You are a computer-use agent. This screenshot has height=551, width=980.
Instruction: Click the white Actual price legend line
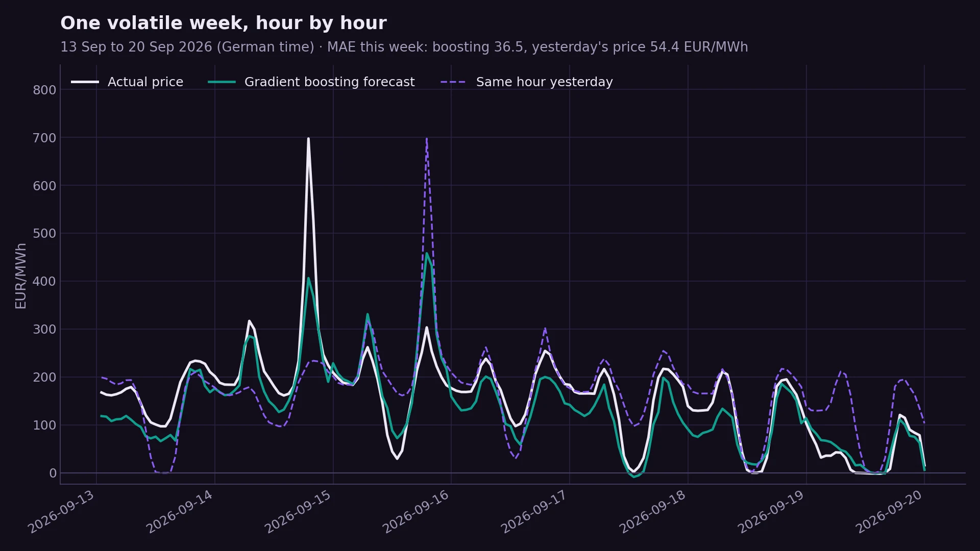(85, 82)
